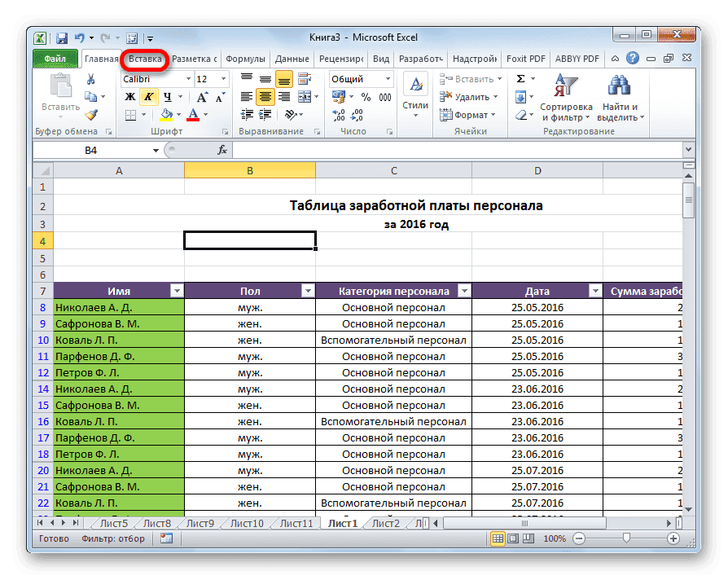
Task: Click the increase font size icon
Action: (202, 95)
